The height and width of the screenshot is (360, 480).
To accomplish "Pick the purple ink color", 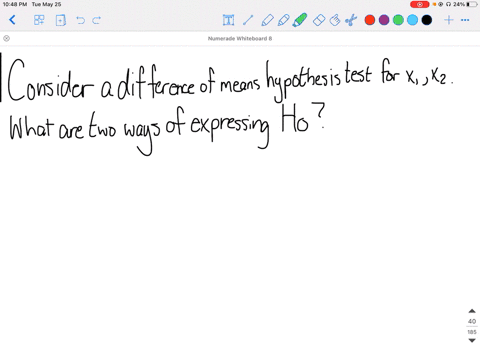I will pyautogui.click(x=384, y=20).
